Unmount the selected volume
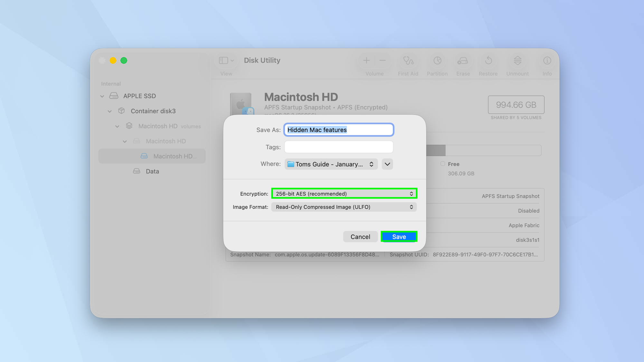Screen dimensions: 644x362 (x=517, y=63)
